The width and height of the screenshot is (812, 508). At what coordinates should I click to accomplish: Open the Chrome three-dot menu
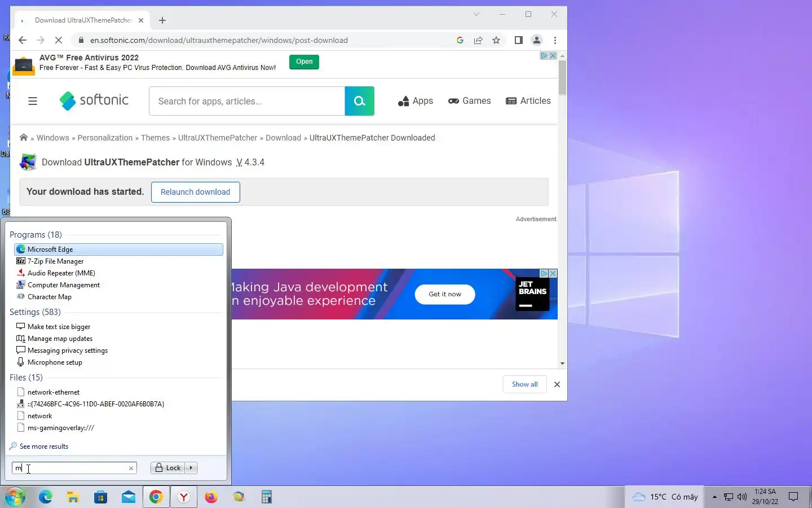[x=555, y=40]
